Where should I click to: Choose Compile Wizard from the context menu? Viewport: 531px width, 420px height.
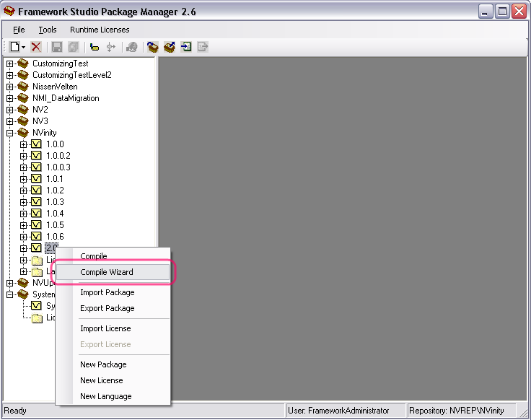pyautogui.click(x=113, y=272)
